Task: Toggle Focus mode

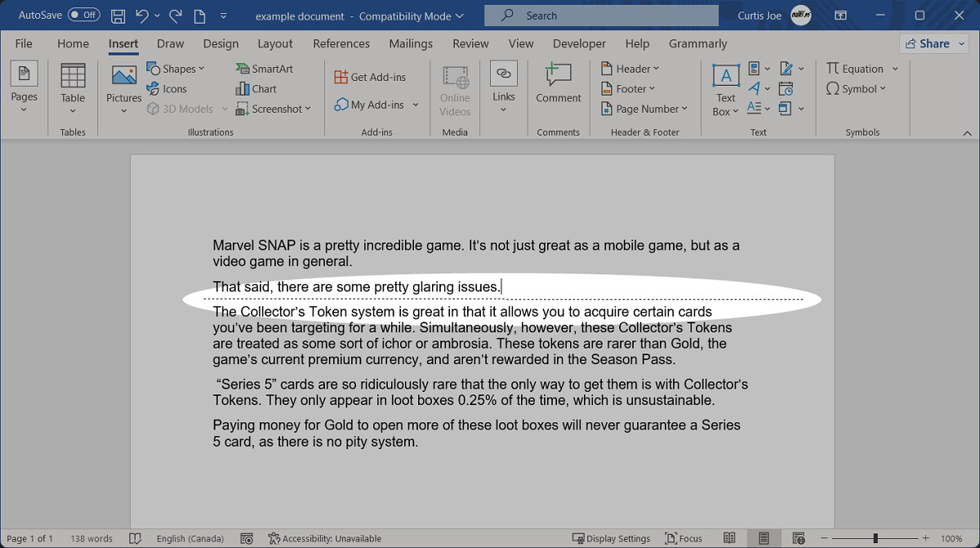Action: [684, 538]
